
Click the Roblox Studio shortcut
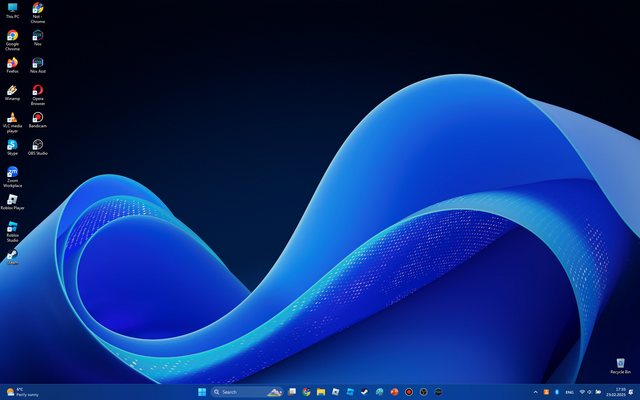[12, 227]
